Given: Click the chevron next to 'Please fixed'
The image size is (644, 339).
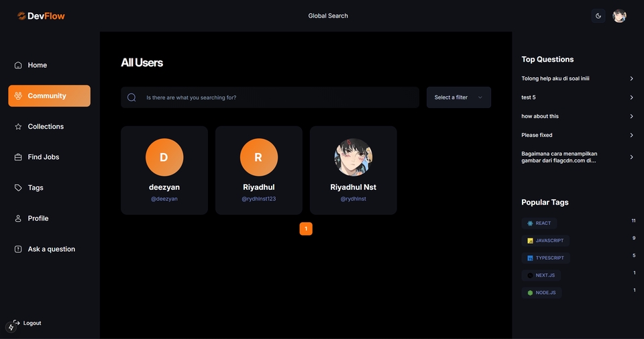Looking at the screenshot, I should (631, 135).
